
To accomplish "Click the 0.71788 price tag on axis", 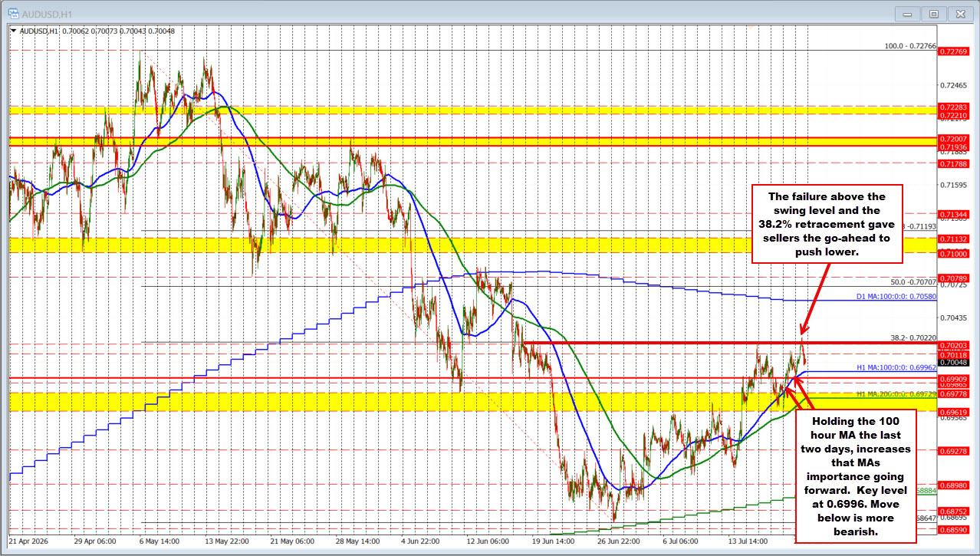I will [x=955, y=163].
